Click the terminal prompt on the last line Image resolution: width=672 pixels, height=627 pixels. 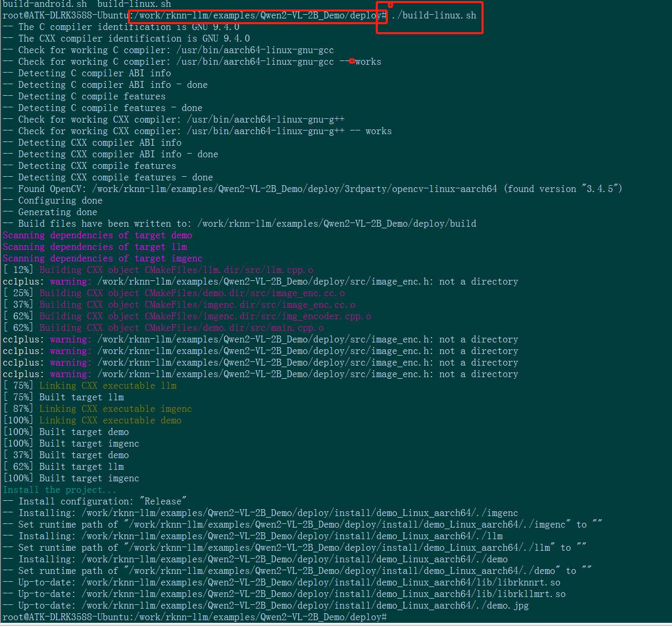[195, 616]
